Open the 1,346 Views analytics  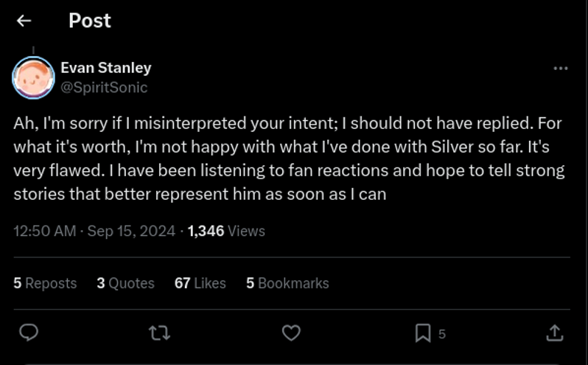click(226, 231)
